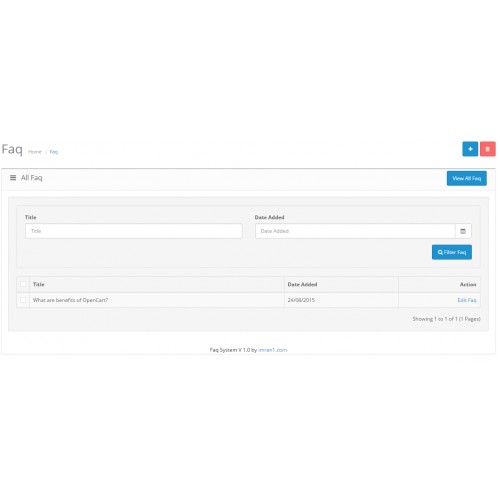
Task: Click the red trash delete button
Action: 488,149
